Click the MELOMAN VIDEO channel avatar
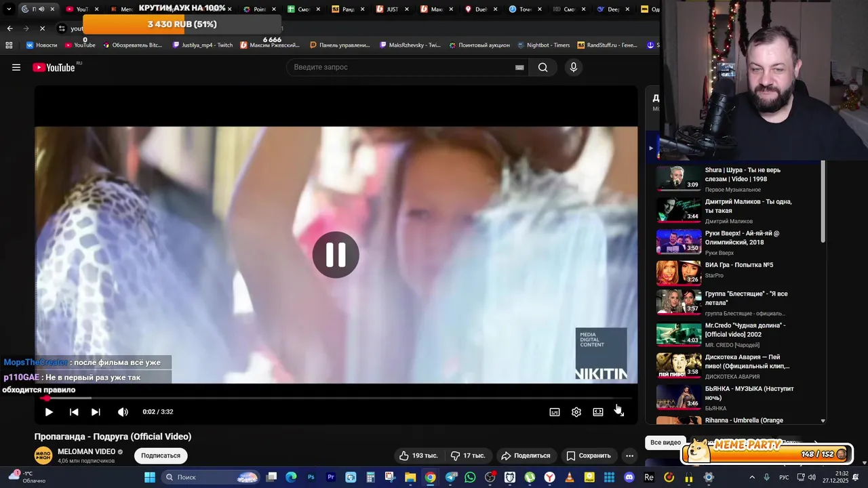 click(x=43, y=455)
